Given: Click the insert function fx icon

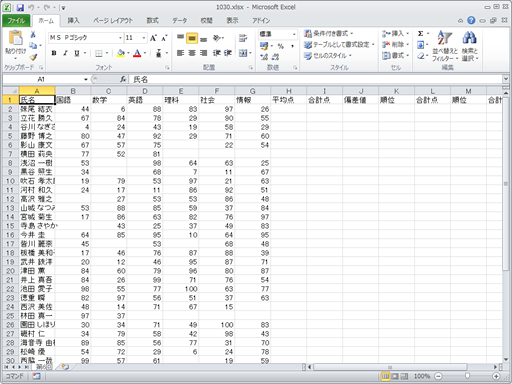Looking at the screenshot, I should tap(123, 79).
